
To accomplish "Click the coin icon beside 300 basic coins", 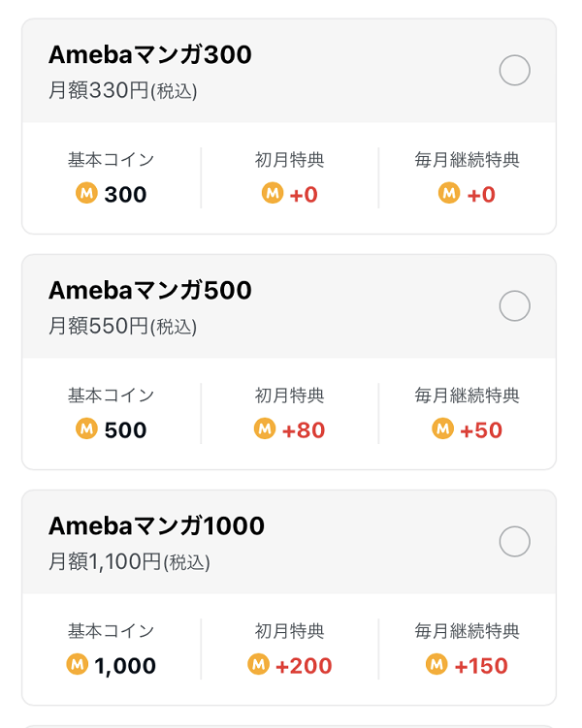I will (87, 193).
